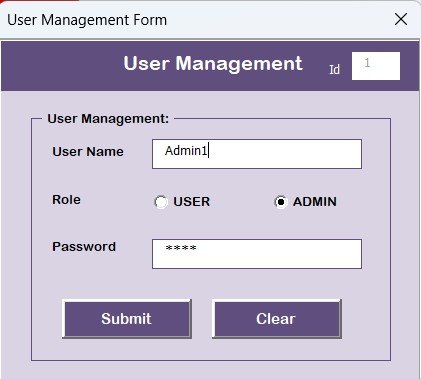
Task: Click the Submit button
Action: pos(127,319)
